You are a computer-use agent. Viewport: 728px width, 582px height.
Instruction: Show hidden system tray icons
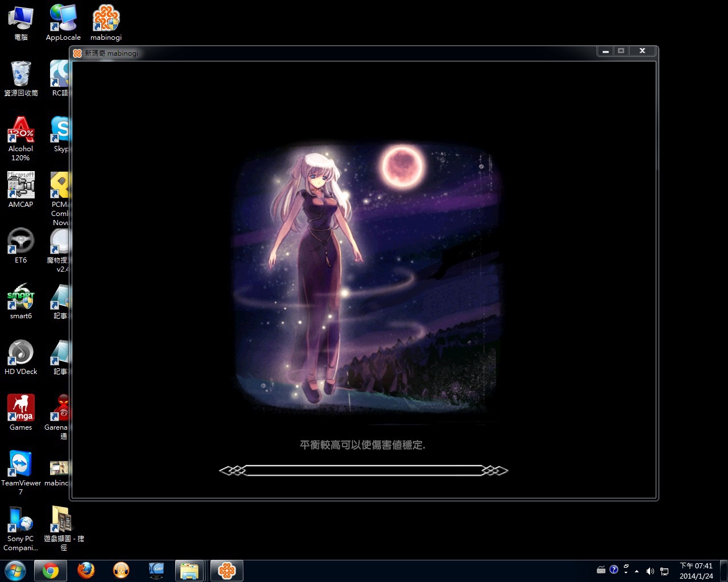click(x=636, y=571)
